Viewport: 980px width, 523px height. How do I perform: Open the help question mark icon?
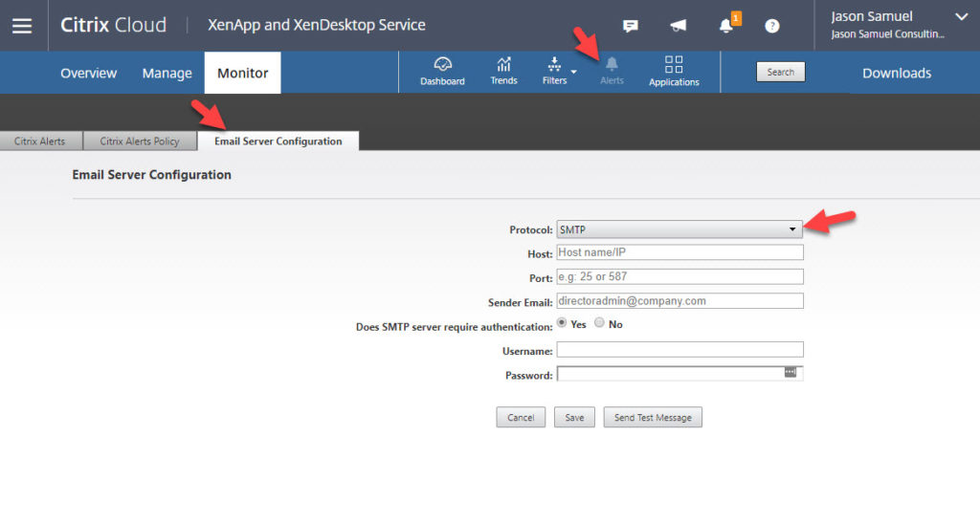(772, 26)
